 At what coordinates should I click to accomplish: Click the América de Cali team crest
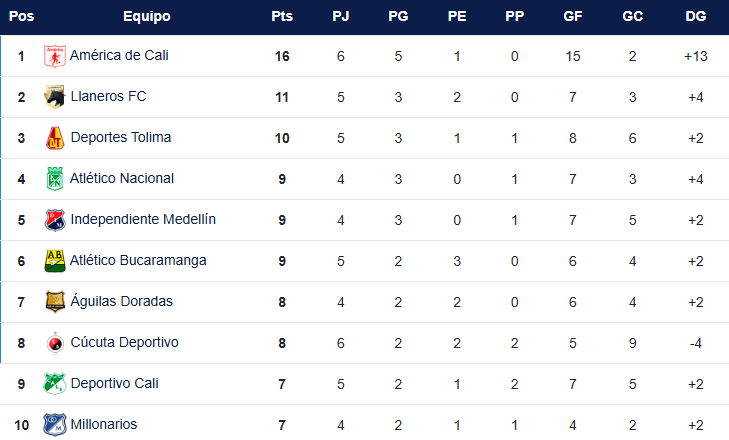(x=55, y=56)
